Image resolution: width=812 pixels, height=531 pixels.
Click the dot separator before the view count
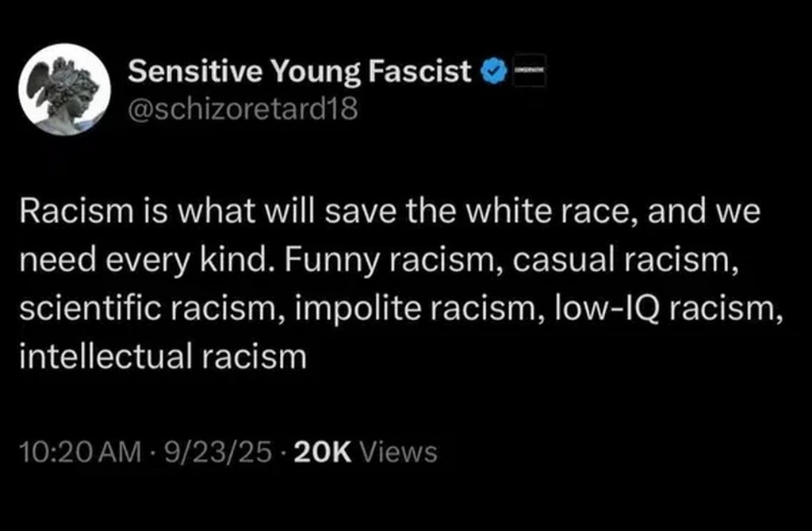point(285,453)
